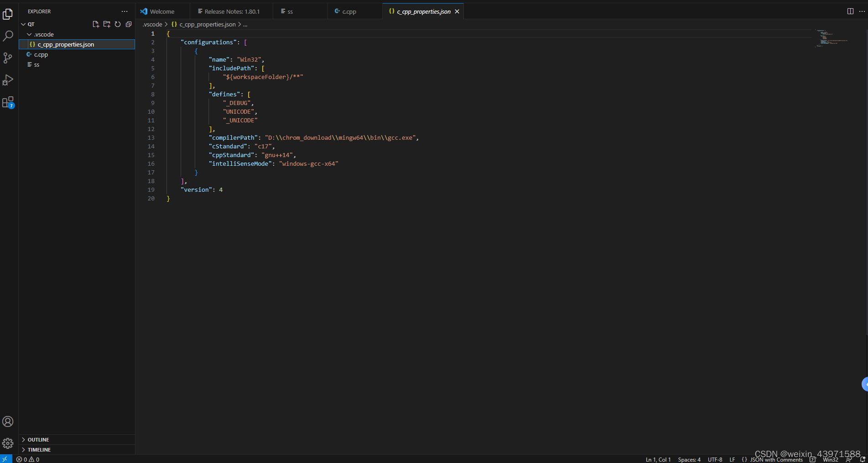Click New Folder icon in explorer
The width and height of the screenshot is (868, 463).
(x=107, y=24)
